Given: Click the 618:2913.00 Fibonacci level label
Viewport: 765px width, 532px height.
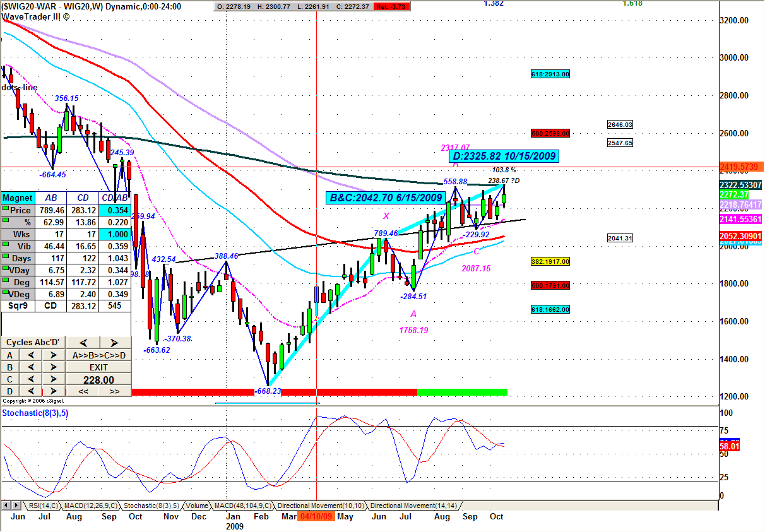Looking at the screenshot, I should [x=550, y=74].
